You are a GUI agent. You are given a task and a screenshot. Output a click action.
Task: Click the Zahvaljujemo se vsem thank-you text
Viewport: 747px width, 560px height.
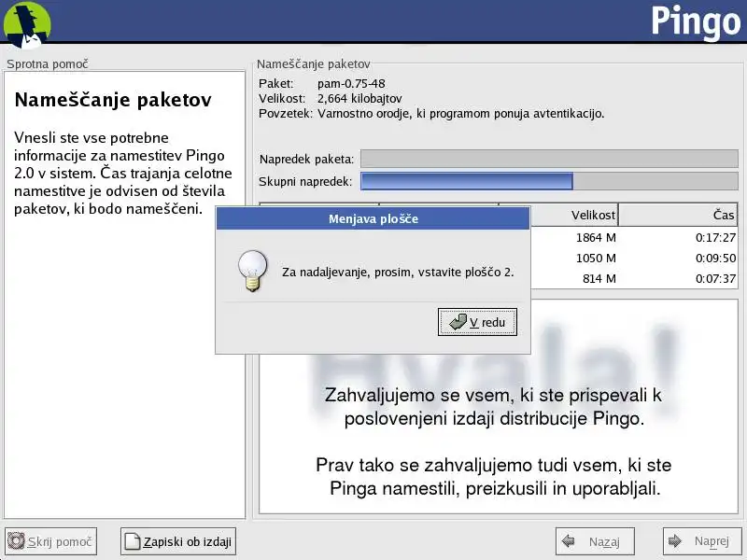coord(493,407)
